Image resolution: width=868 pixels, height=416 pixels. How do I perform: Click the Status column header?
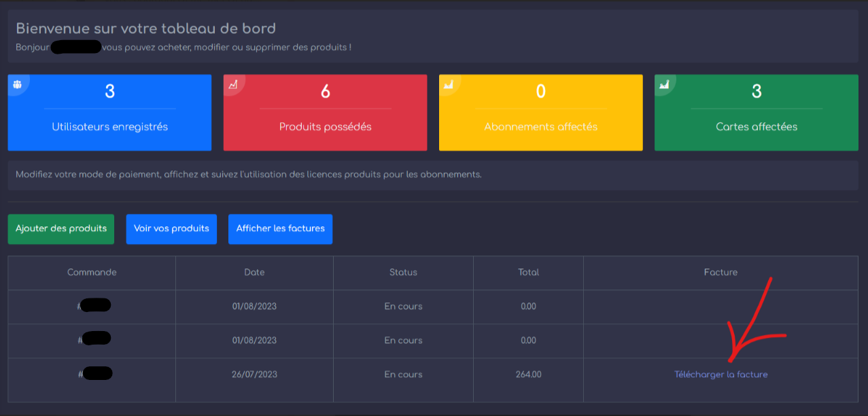point(403,272)
